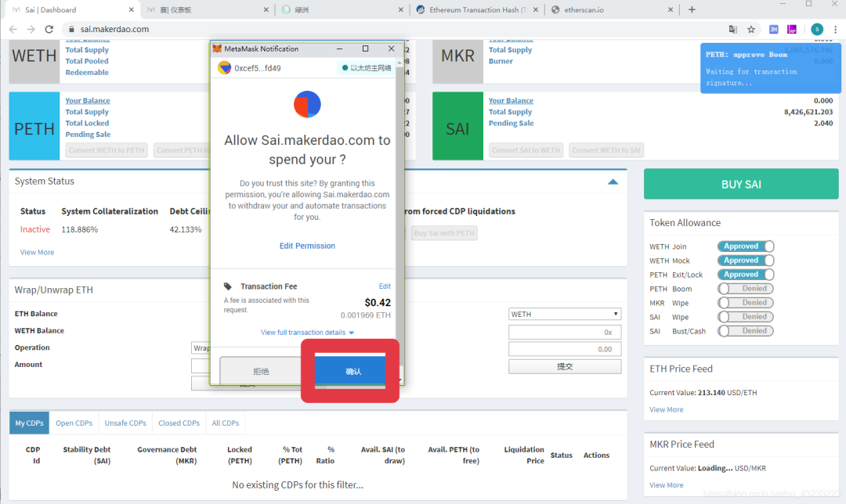Click the browser back arrow
846x504 pixels.
pos(13,29)
